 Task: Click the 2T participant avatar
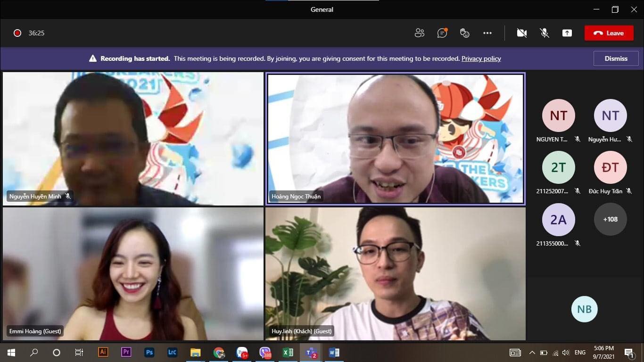tap(559, 167)
